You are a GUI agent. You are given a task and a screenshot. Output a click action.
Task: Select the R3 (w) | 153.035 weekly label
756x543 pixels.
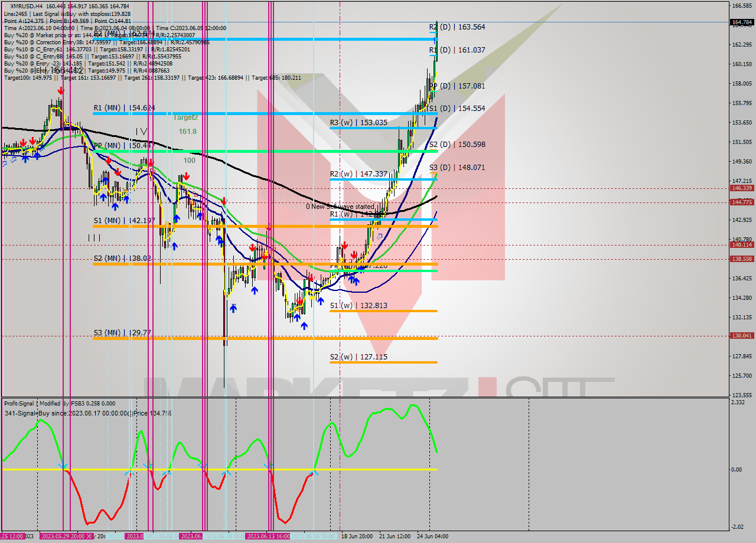click(x=359, y=123)
